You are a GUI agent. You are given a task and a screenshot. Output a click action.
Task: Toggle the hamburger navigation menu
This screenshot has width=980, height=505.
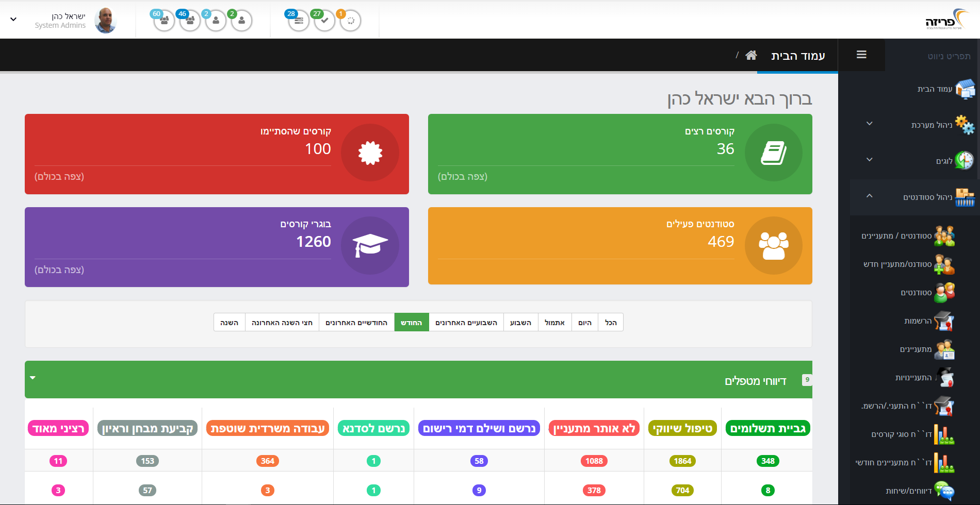(861, 55)
